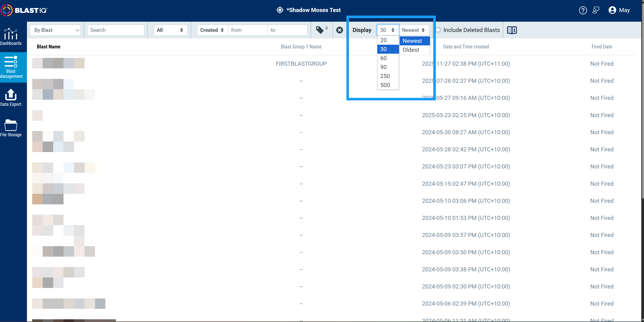
Task: Choose Oldest sort option
Action: (x=414, y=50)
